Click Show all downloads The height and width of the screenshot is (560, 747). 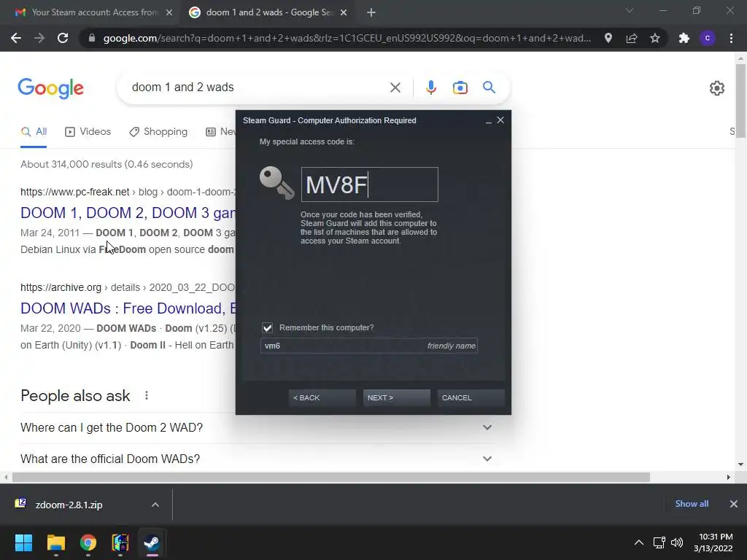[x=692, y=504]
